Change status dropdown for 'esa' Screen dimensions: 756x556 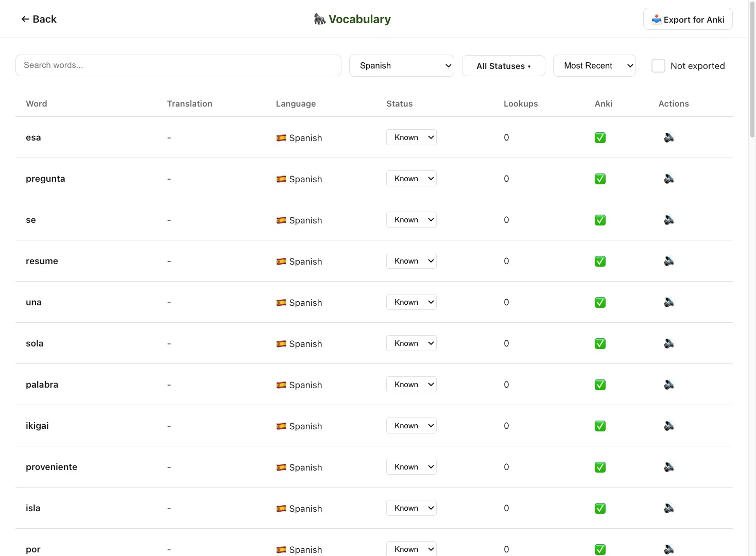click(411, 137)
